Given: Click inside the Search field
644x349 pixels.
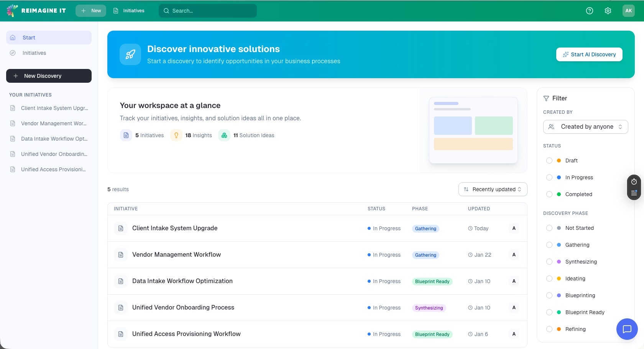Looking at the screenshot, I should click(207, 11).
